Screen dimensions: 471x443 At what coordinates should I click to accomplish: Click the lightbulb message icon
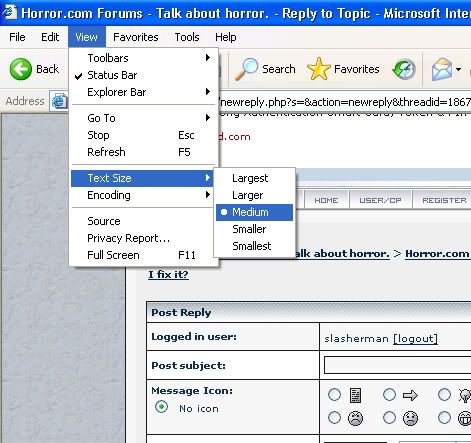(x=465, y=395)
